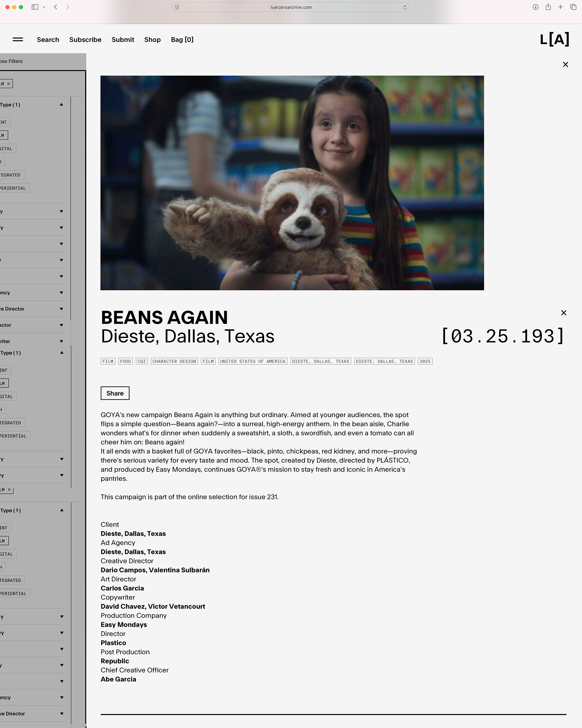Open the Bag [0] navigation item
582x728 pixels.
pyautogui.click(x=182, y=39)
